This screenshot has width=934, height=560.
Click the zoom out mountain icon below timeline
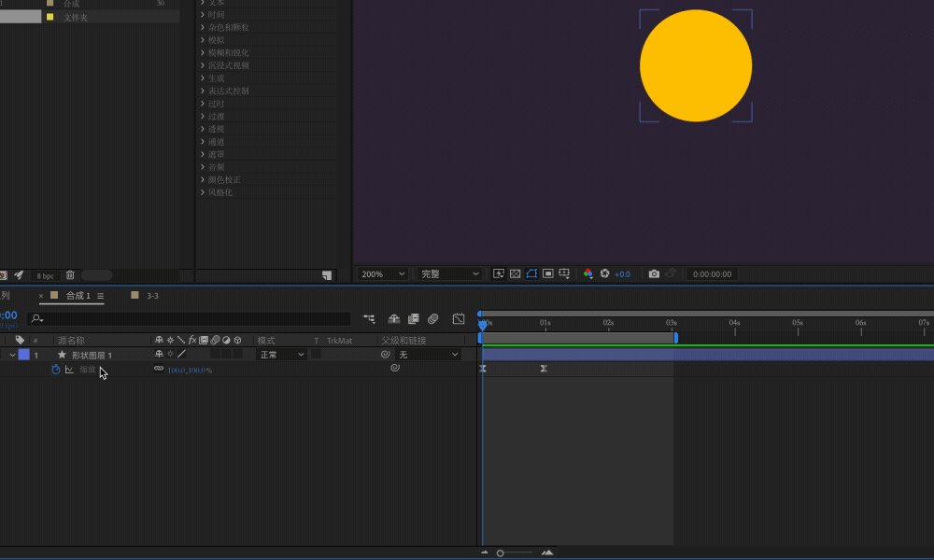484,553
